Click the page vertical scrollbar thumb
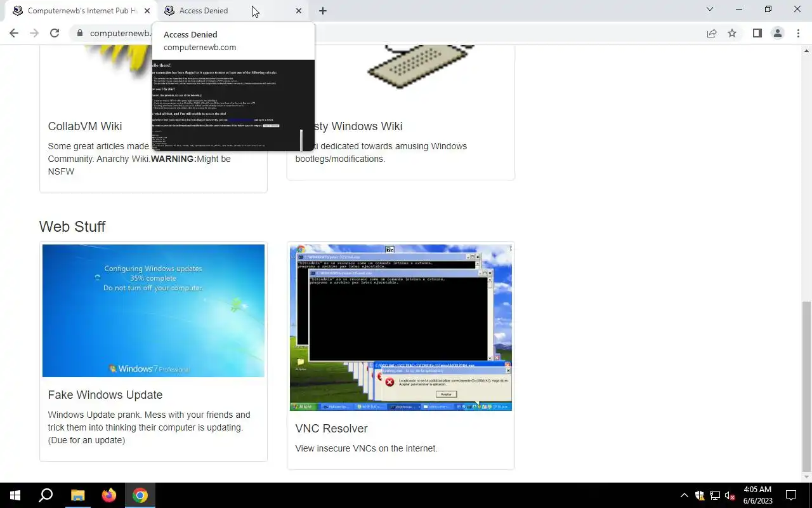This screenshot has width=812, height=508. pos(807,386)
